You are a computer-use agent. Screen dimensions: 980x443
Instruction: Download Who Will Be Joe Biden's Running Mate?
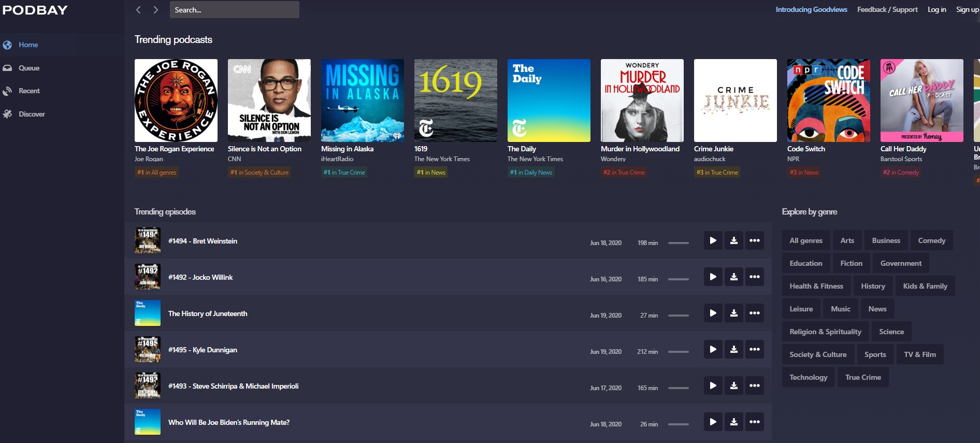tap(733, 422)
